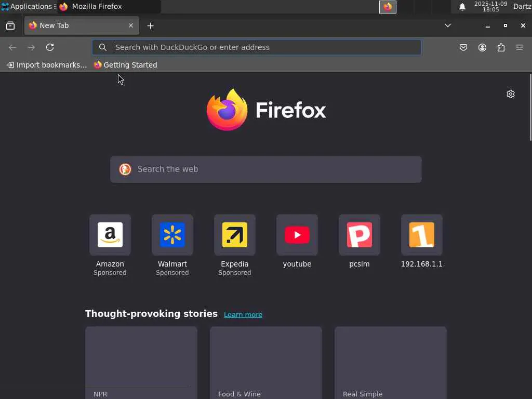This screenshot has width=532, height=399.
Task: Open the hamburger application menu
Action: [520, 47]
